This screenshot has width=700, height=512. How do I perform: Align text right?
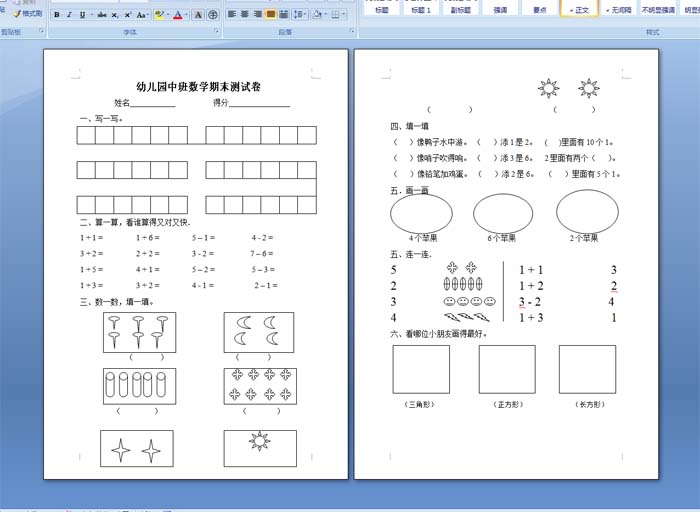(258, 14)
